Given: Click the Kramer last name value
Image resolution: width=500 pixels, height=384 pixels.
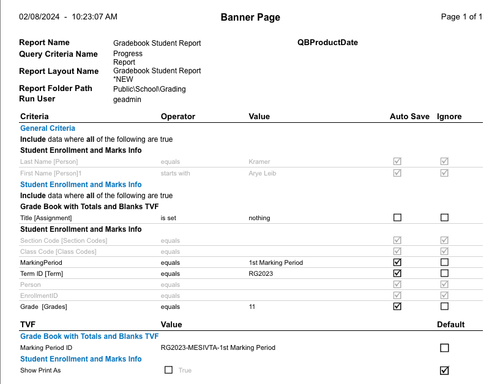Looking at the screenshot, I should click(x=259, y=162).
